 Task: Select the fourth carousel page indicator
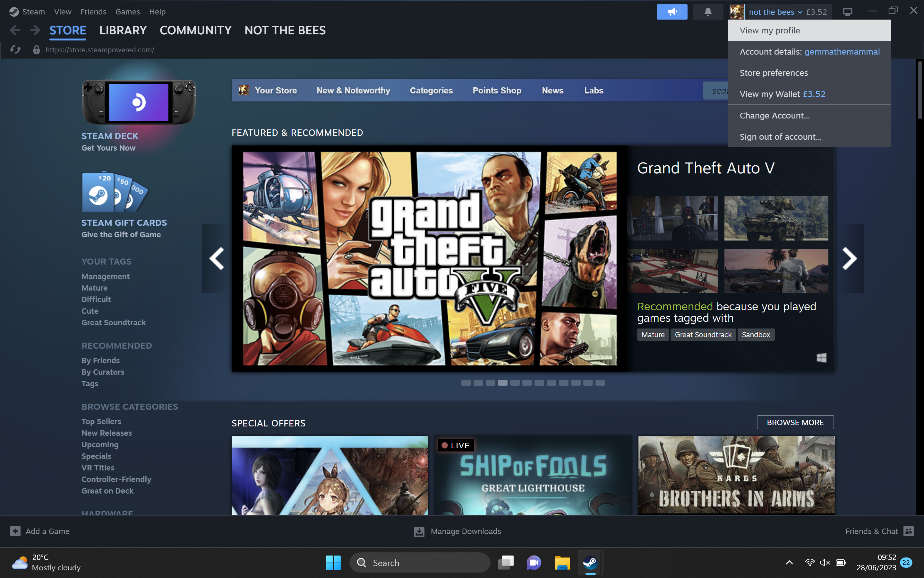(502, 383)
